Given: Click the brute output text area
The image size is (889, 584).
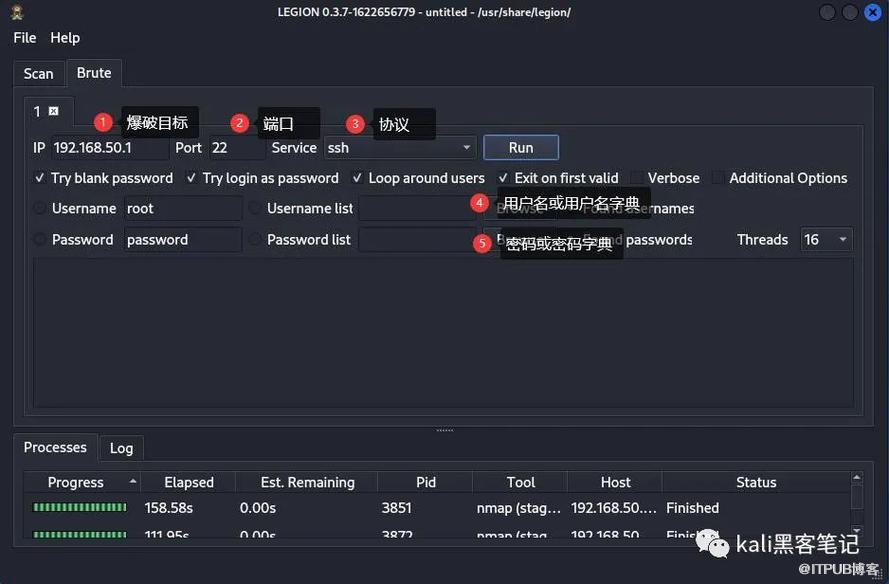Looking at the screenshot, I should click(x=443, y=333).
